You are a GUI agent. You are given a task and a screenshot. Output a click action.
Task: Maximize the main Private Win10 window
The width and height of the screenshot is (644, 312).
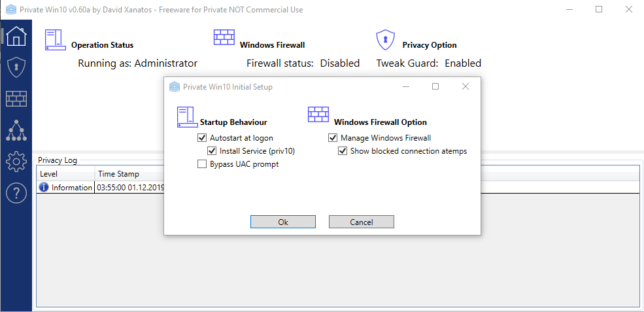(x=599, y=9)
